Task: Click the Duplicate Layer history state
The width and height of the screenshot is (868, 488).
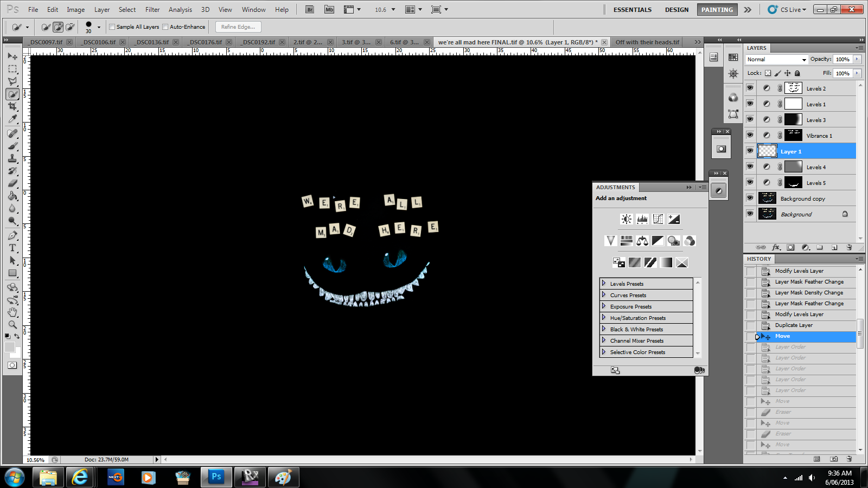Action: (x=794, y=325)
